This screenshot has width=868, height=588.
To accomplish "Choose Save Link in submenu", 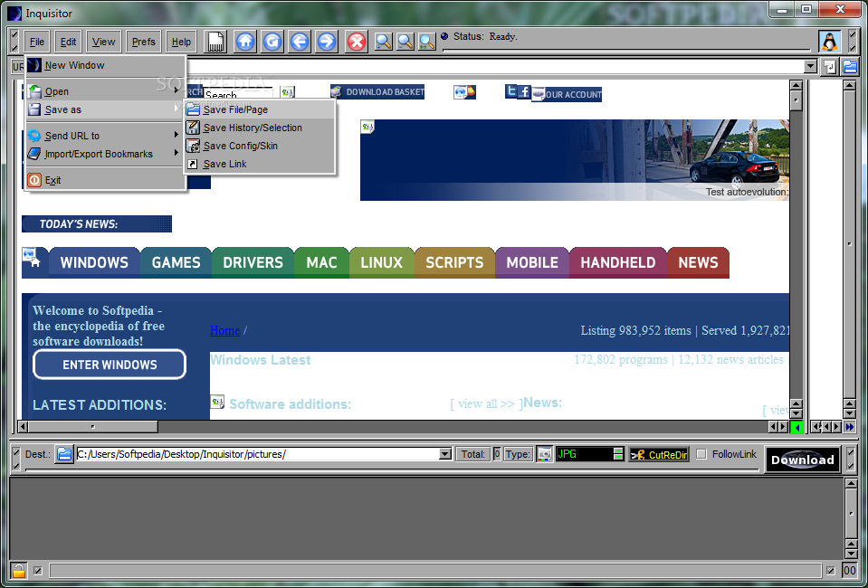I will (260, 165).
